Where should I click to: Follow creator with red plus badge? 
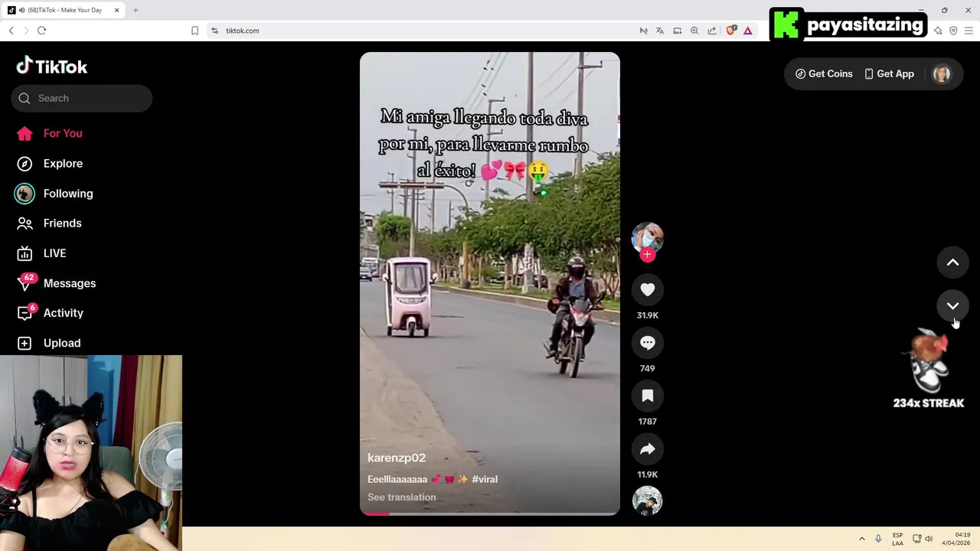(x=647, y=255)
